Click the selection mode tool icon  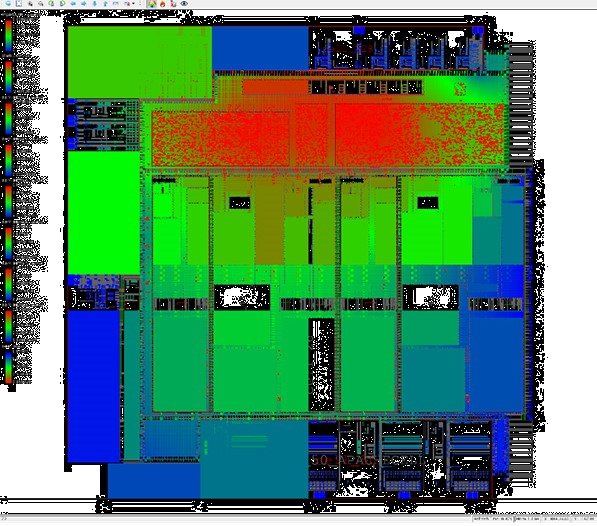(128, 4)
